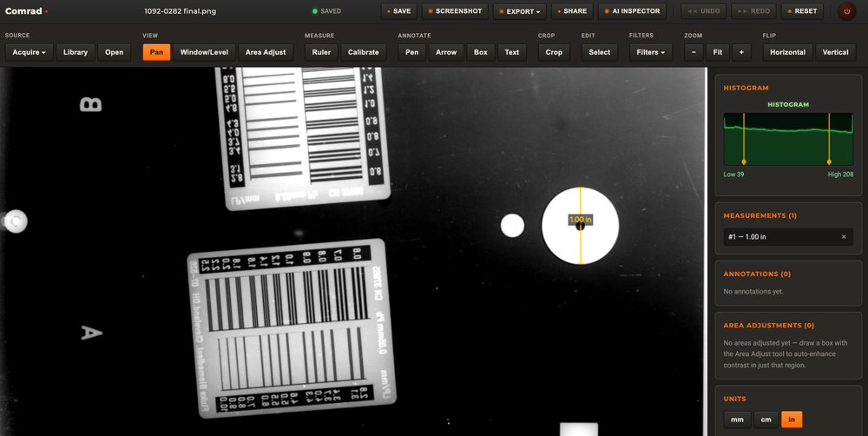Share the image

click(x=572, y=11)
